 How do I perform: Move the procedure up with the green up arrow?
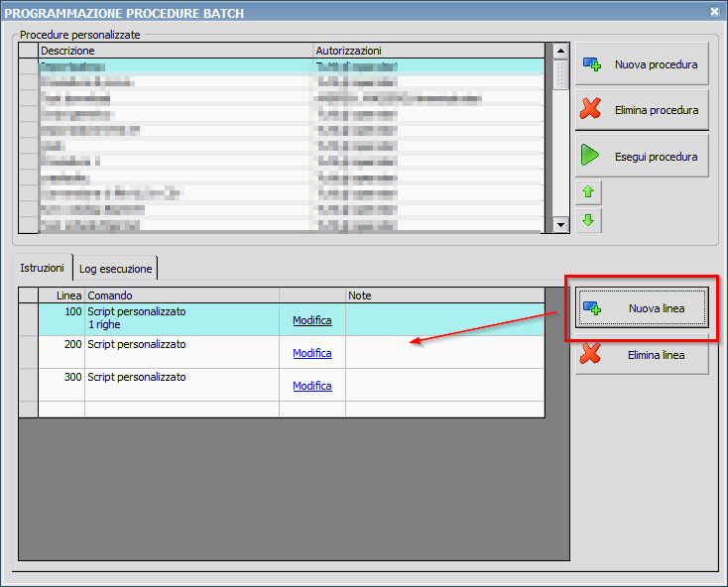588,192
